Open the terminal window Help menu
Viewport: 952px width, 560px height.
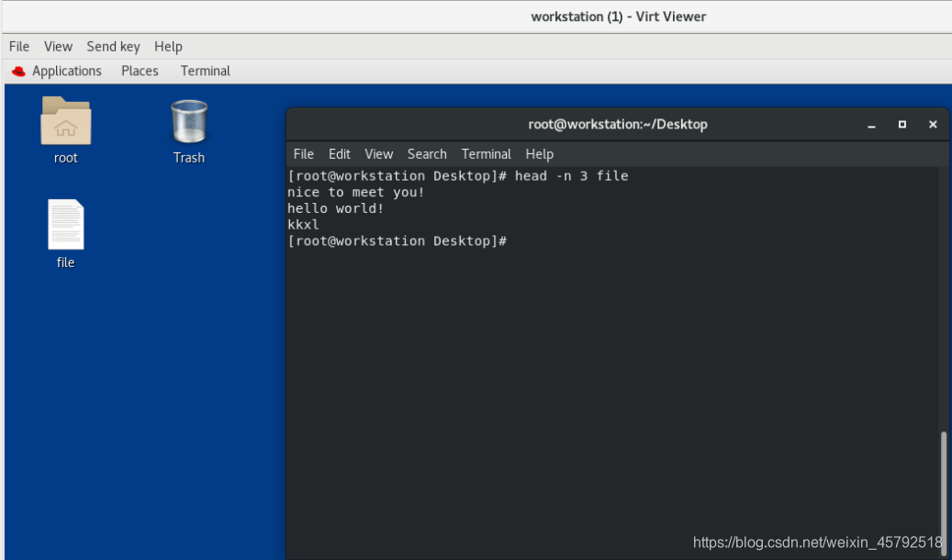(539, 154)
